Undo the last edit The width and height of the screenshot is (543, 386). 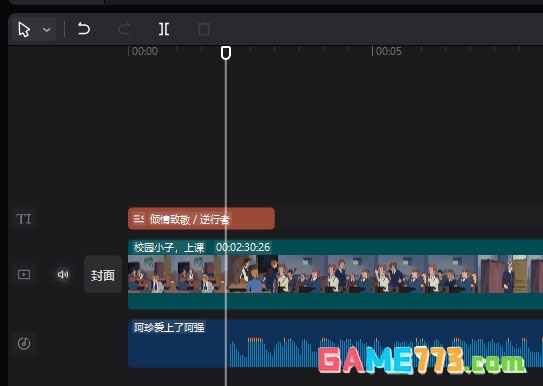(x=83, y=29)
